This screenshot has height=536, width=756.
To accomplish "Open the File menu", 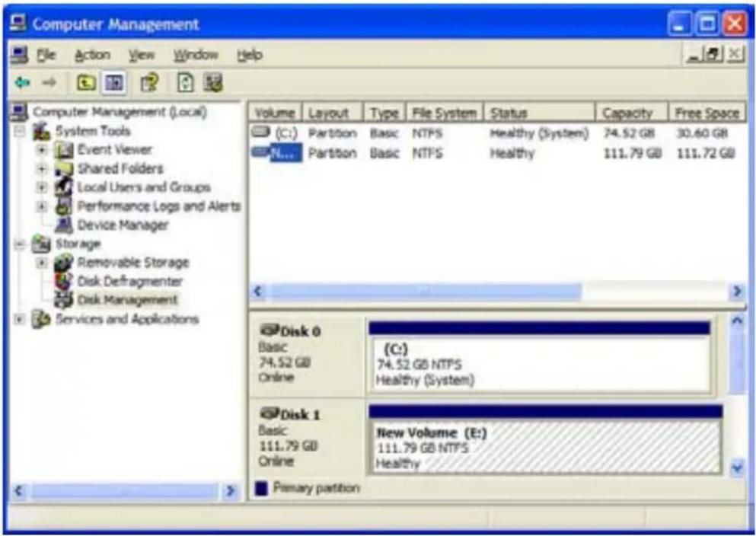I will point(46,55).
